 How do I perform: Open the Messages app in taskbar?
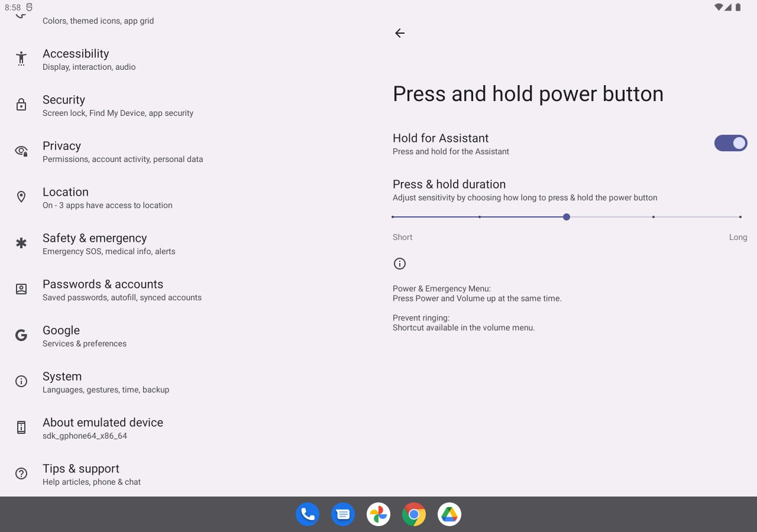click(x=343, y=514)
